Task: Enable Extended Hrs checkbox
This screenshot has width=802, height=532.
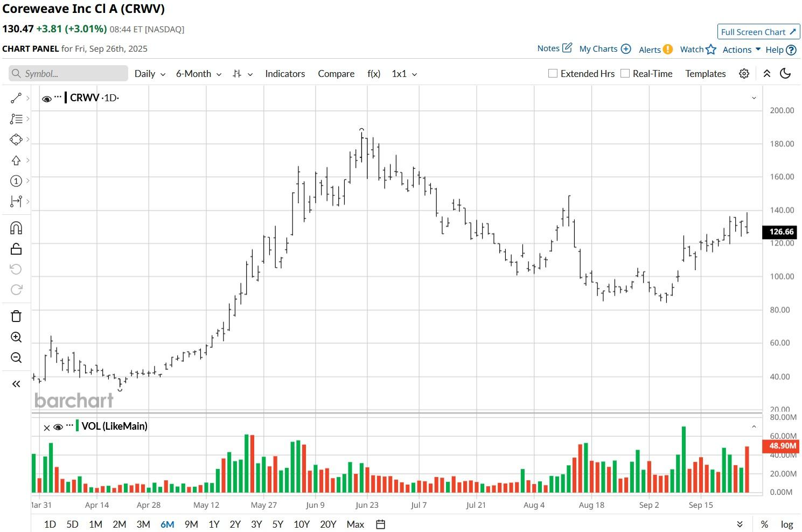Action: click(553, 73)
